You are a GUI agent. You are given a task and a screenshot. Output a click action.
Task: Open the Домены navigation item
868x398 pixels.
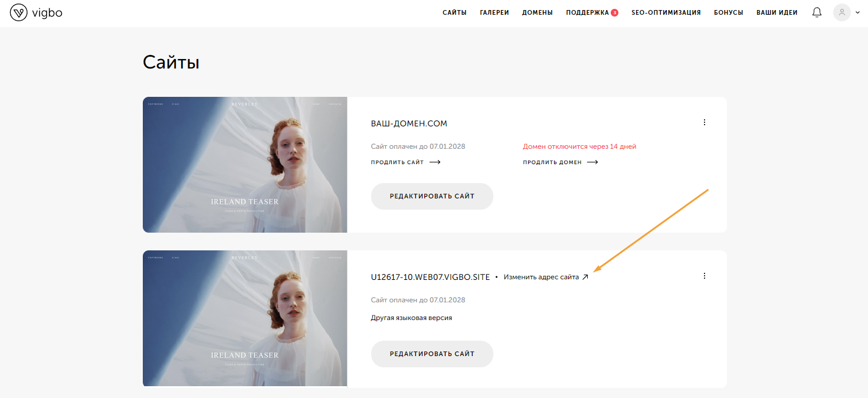(537, 12)
